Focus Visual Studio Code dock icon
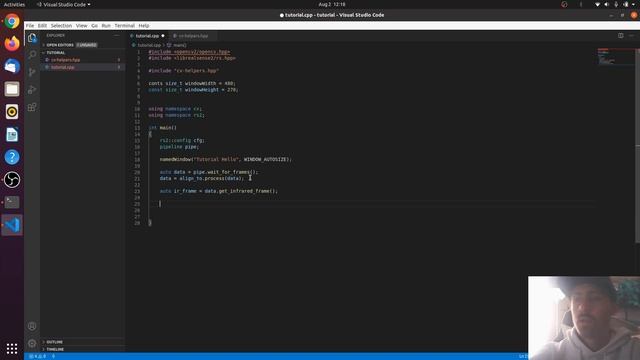Viewport: 640px width, 360px height. tap(12, 225)
